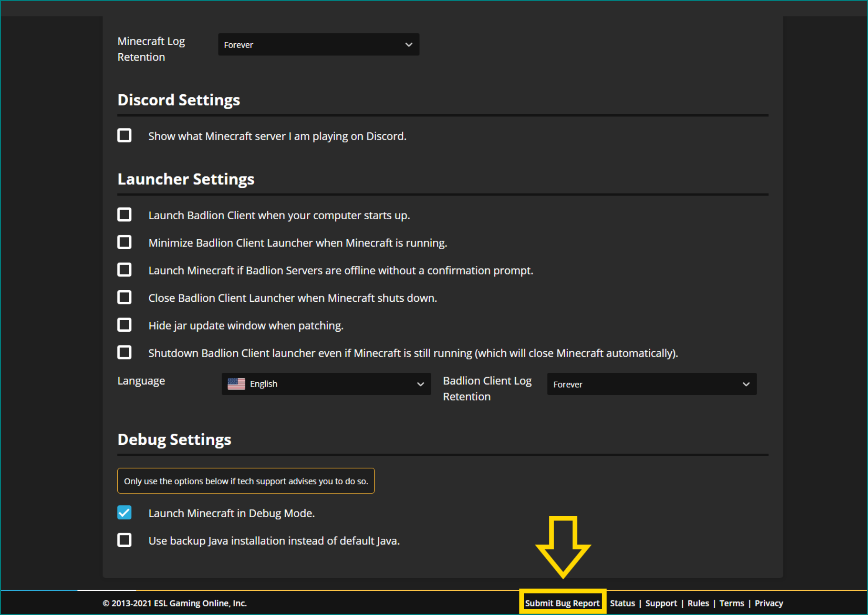This screenshot has width=868, height=615.
Task: Open the Badlion Client Log Retention dropdown
Action: [x=652, y=384]
